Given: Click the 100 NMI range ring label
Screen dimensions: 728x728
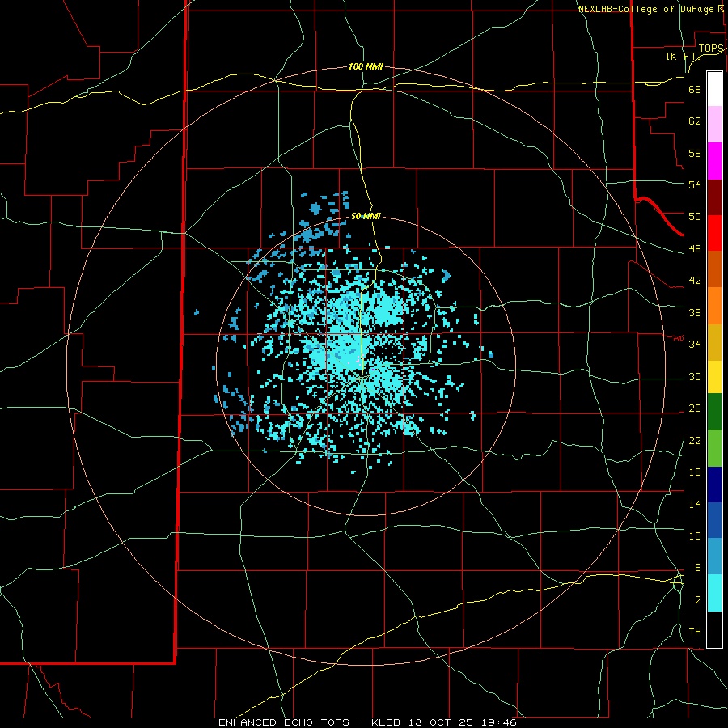Looking at the screenshot, I should [x=366, y=66].
